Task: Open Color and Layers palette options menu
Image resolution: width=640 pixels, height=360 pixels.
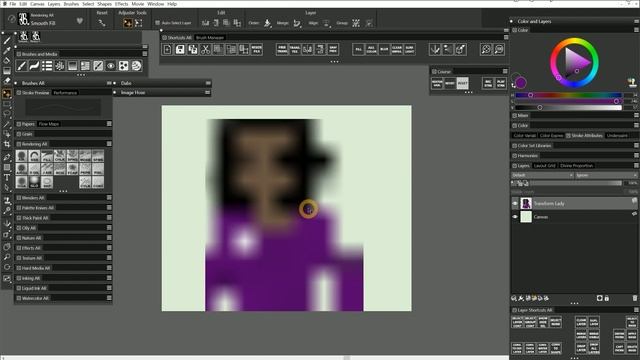Action: click(637, 21)
